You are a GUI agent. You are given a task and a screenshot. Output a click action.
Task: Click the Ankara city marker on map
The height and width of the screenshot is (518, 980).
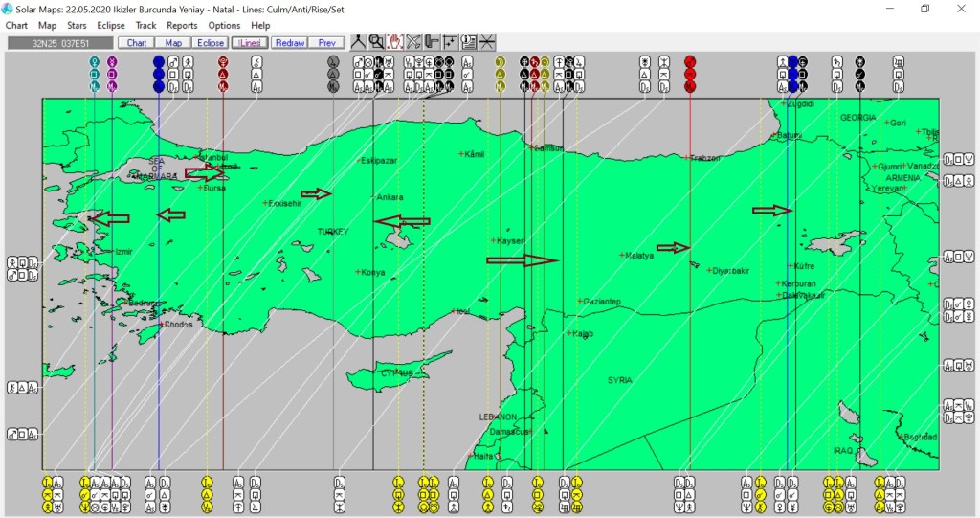[373, 197]
